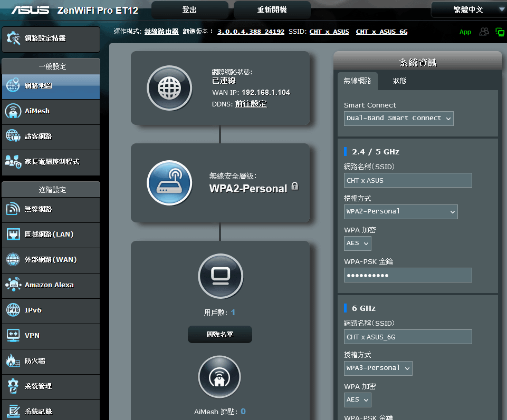This screenshot has height=420, width=507.
Task: Open the firmware version 3.0.0.4.388_24192 link
Action: click(251, 32)
